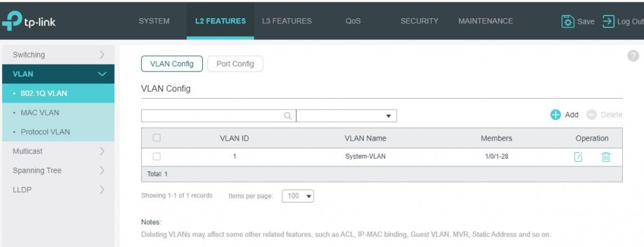Open the Items per page dropdown

[298, 196]
